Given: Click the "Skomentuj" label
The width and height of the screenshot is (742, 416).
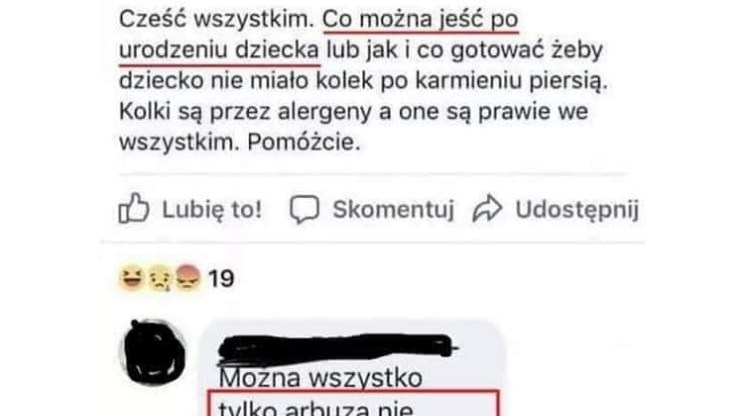Looking at the screenshot, I should coord(393,209).
